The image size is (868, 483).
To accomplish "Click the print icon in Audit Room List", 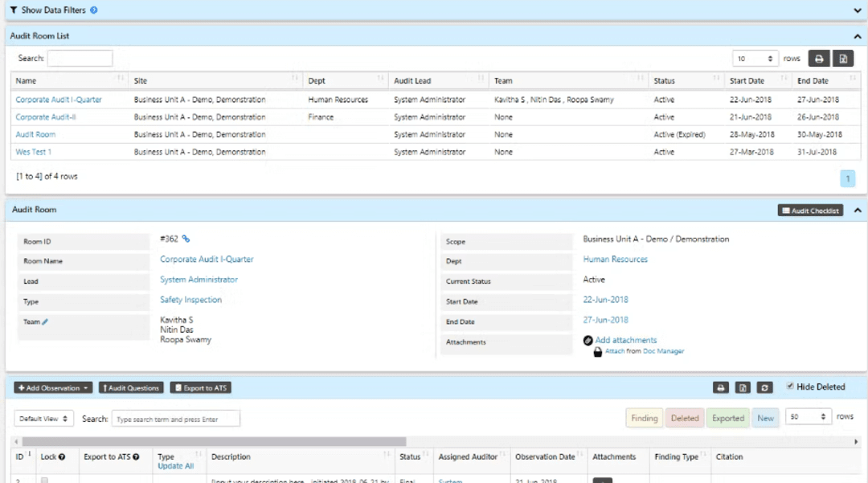I will 818,59.
